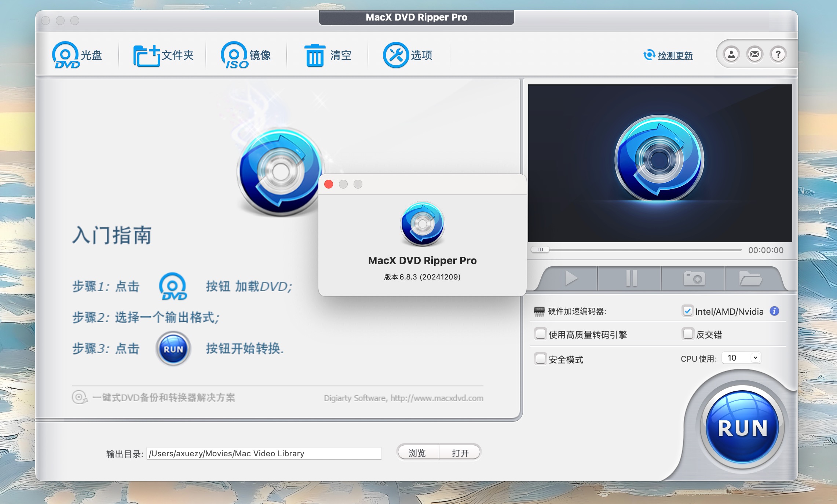Click the Digiarty Software website text

click(403, 398)
